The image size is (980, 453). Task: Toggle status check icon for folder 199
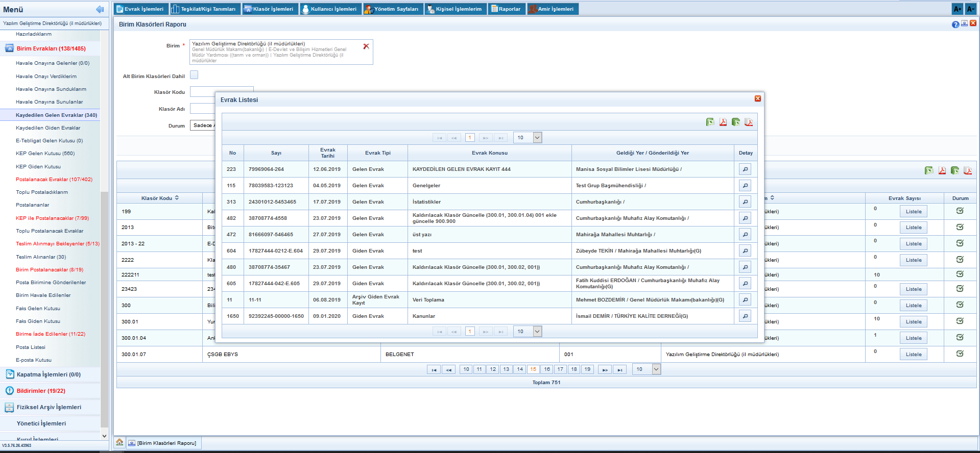[x=960, y=211]
